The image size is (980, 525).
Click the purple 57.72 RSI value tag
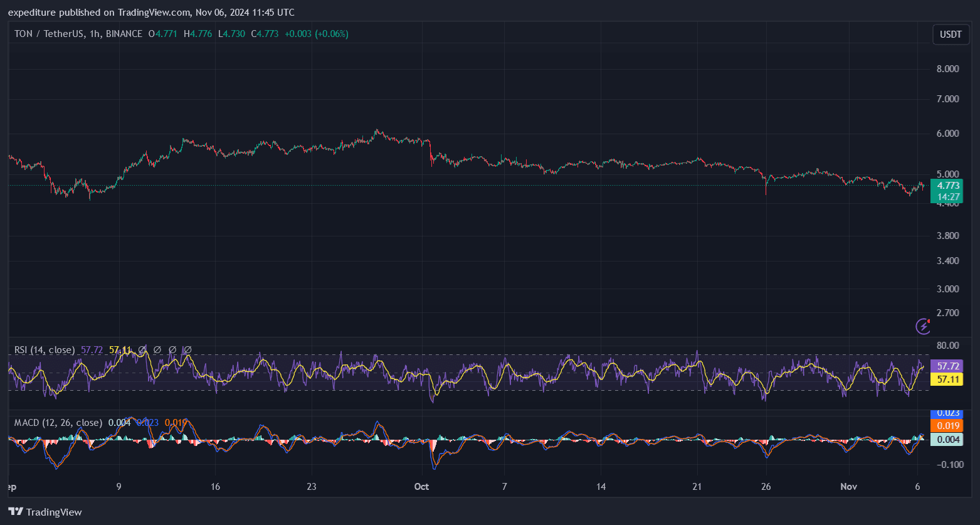pos(947,366)
